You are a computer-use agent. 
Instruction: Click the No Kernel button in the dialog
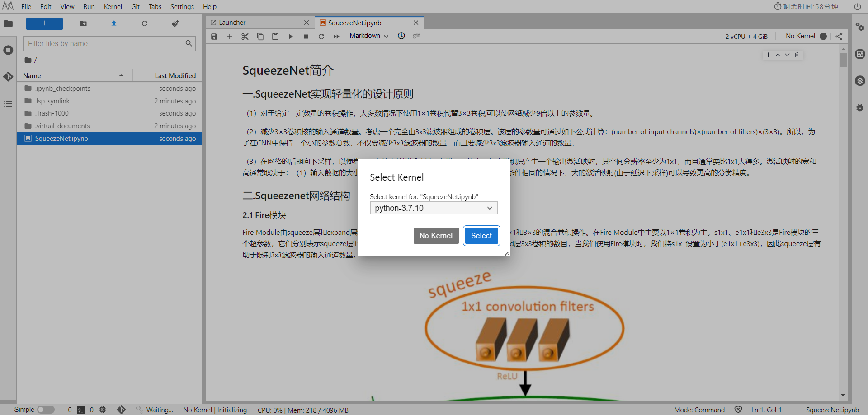coord(435,235)
